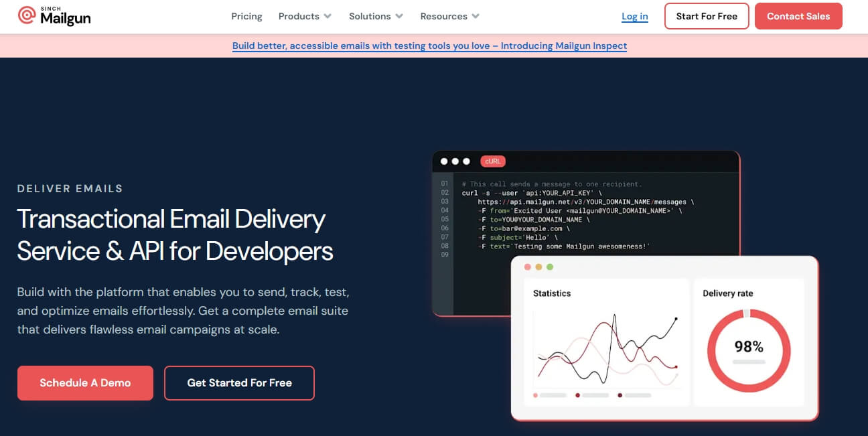Click the Contact Sales button
The width and height of the screenshot is (868, 436).
click(798, 16)
